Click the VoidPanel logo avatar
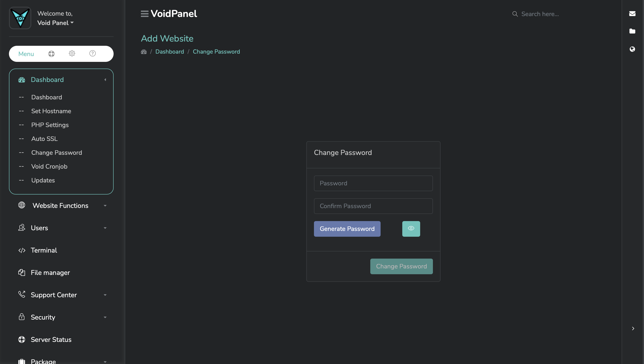The height and width of the screenshot is (364, 644). click(x=20, y=18)
